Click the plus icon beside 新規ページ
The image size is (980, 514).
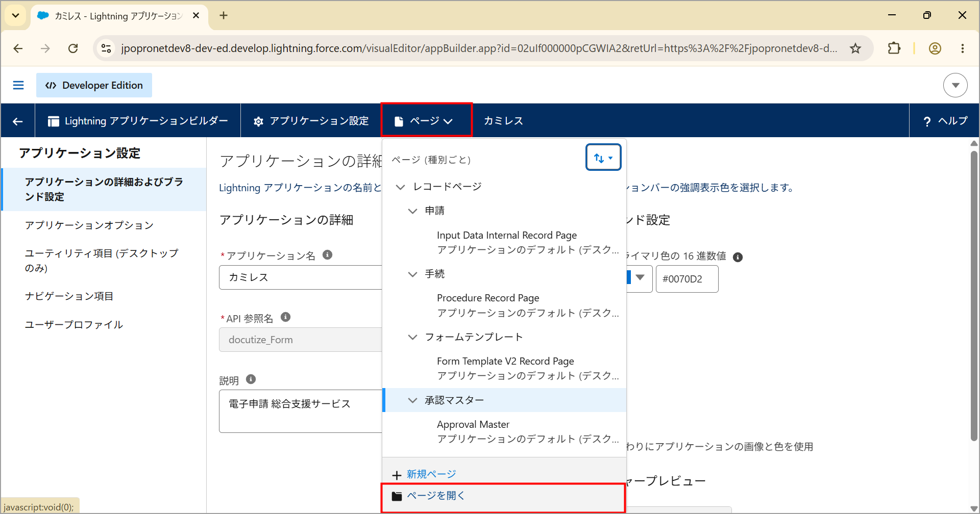[397, 475]
